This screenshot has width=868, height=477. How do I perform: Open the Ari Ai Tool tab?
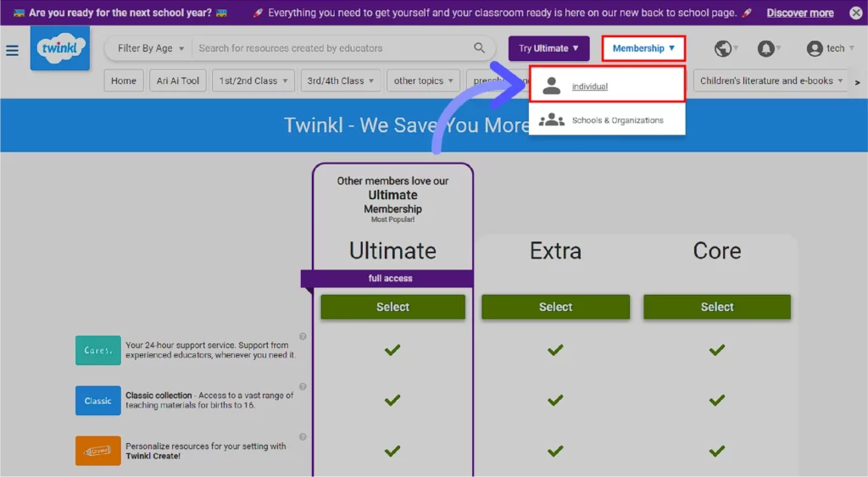[178, 80]
